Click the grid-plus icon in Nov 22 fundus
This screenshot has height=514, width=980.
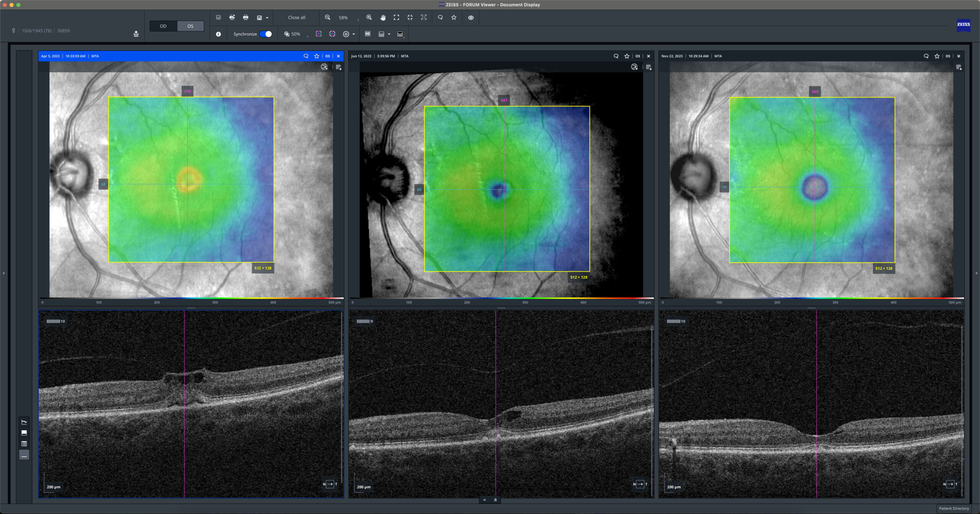[x=959, y=67]
